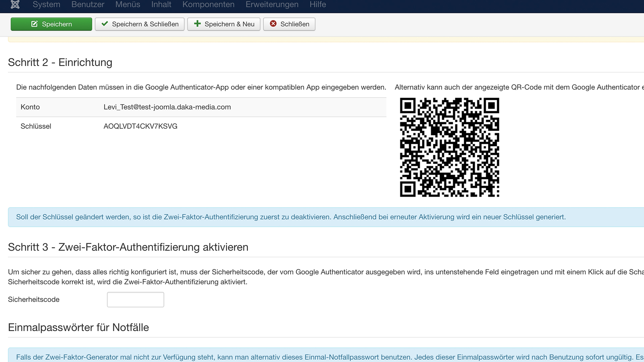Open the Menüs dropdown menu

point(127,4)
